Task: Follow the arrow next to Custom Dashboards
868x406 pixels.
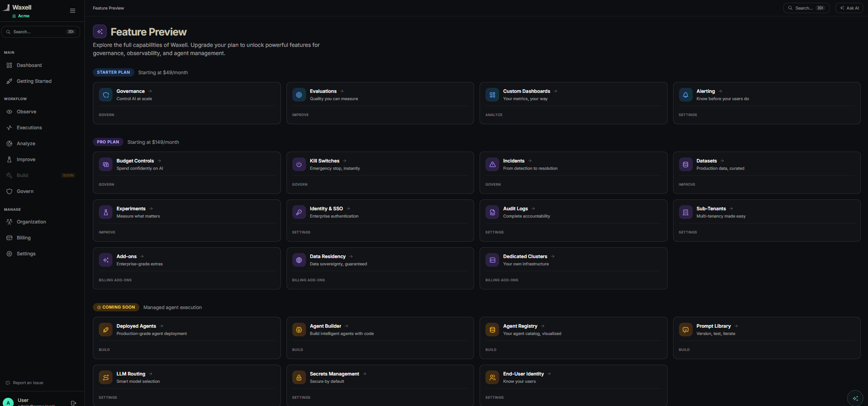Action: [x=555, y=91]
